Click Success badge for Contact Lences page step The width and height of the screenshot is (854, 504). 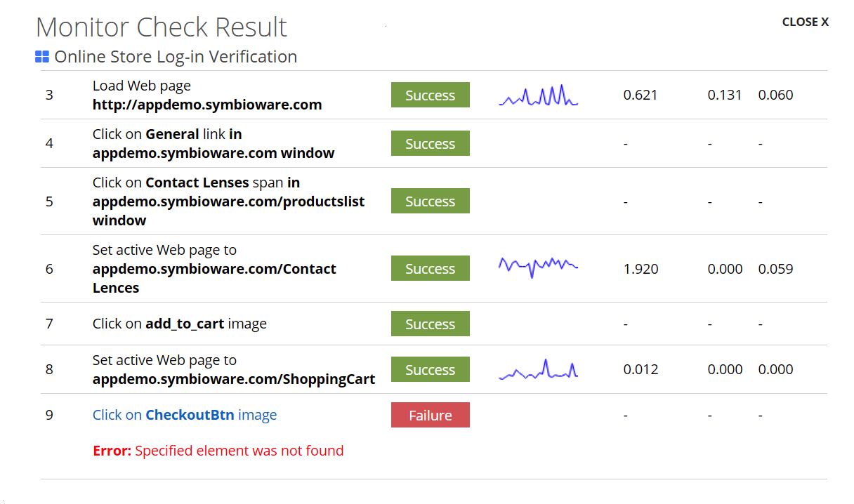point(430,269)
